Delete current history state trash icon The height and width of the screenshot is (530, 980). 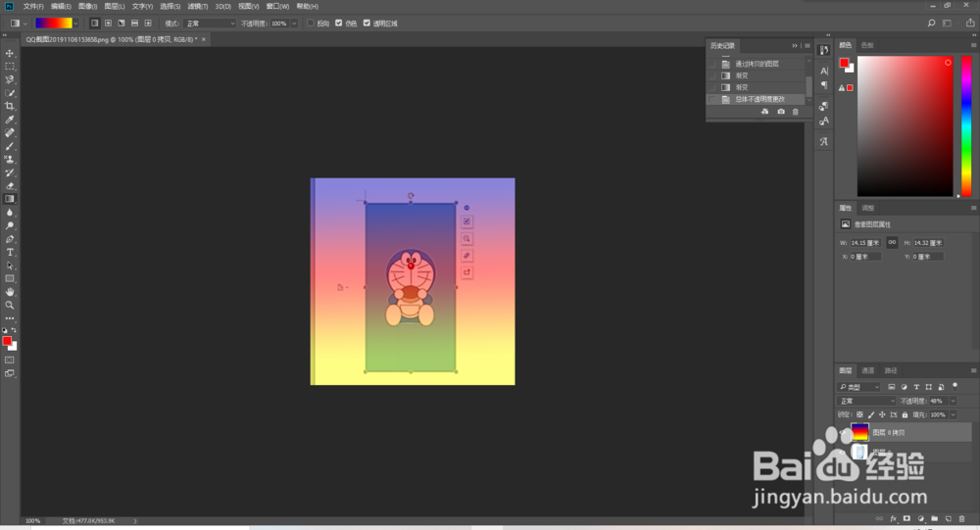click(796, 112)
